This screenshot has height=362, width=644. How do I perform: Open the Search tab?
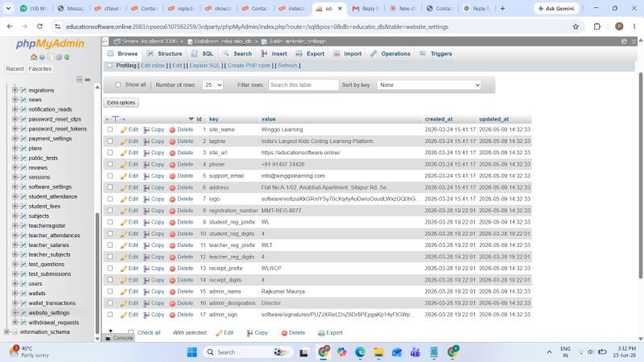pos(237,54)
